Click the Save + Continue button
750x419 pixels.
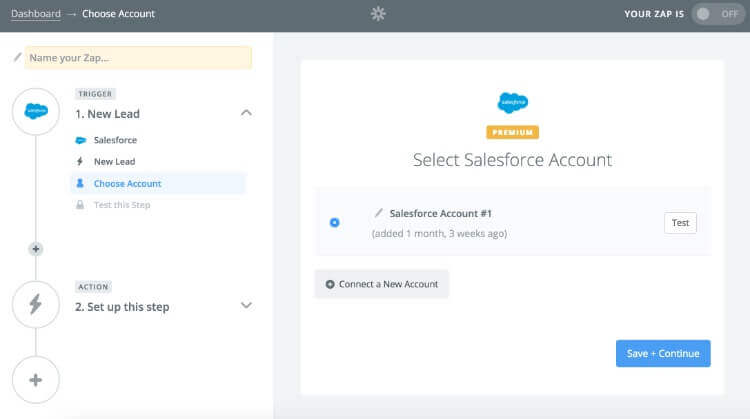click(x=663, y=353)
